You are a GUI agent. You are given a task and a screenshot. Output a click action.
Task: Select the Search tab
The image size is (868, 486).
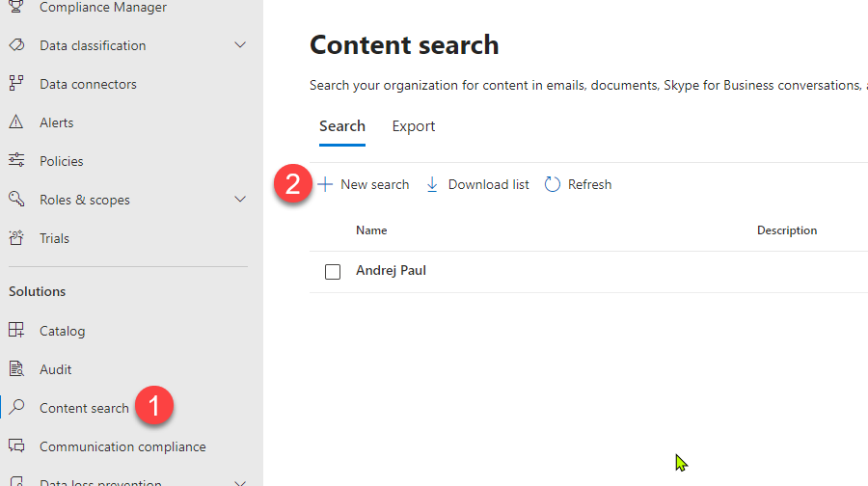(341, 126)
